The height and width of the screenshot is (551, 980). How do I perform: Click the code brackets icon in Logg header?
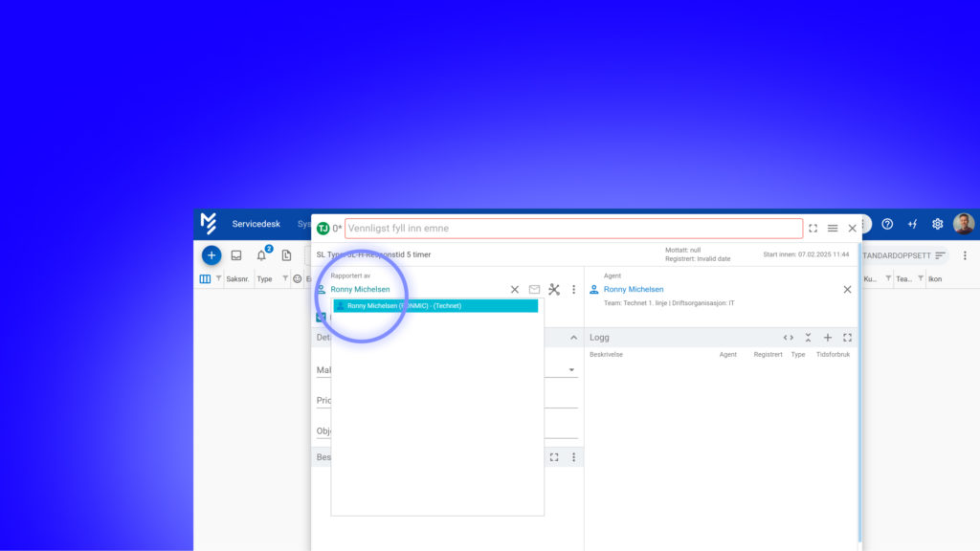click(x=789, y=338)
